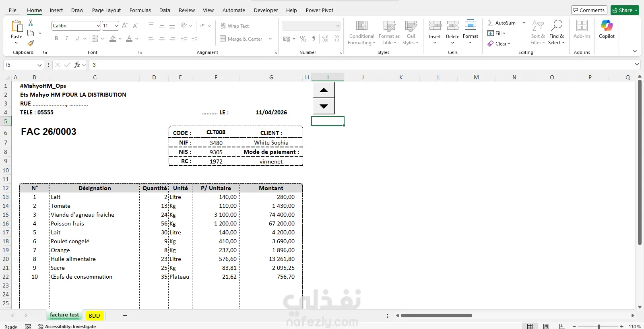Click the Name Box showing I5
This screenshot has width=644, height=329.
click(x=24, y=65)
